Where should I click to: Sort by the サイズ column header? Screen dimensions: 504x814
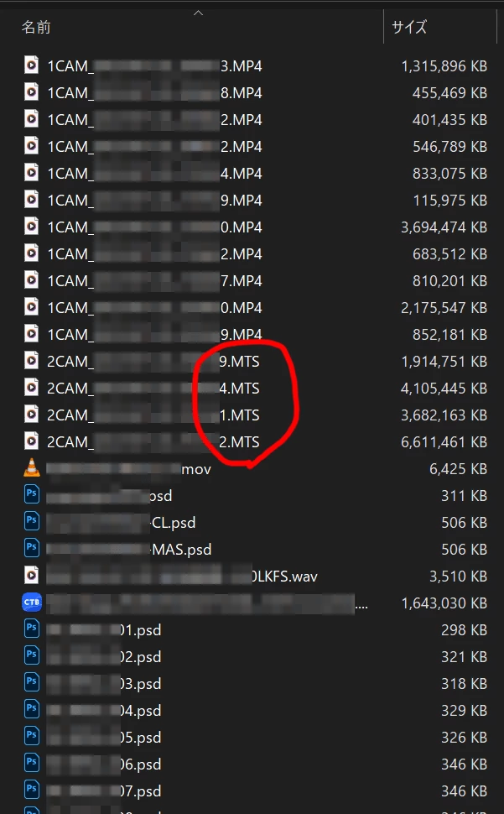point(409,27)
